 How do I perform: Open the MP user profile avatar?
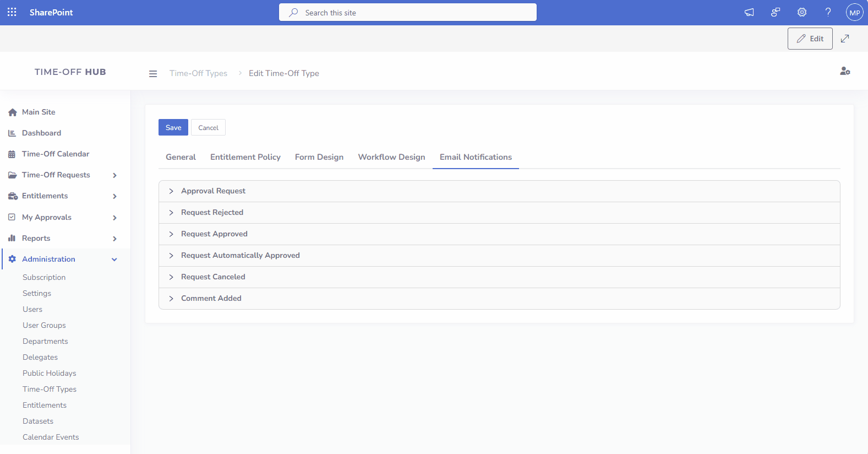pos(854,12)
